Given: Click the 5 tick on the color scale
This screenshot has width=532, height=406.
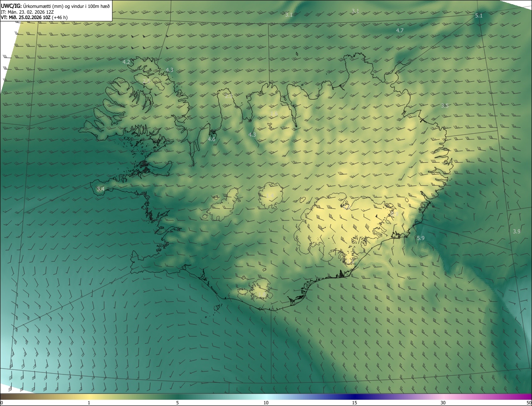Looking at the screenshot, I should coord(177,403).
